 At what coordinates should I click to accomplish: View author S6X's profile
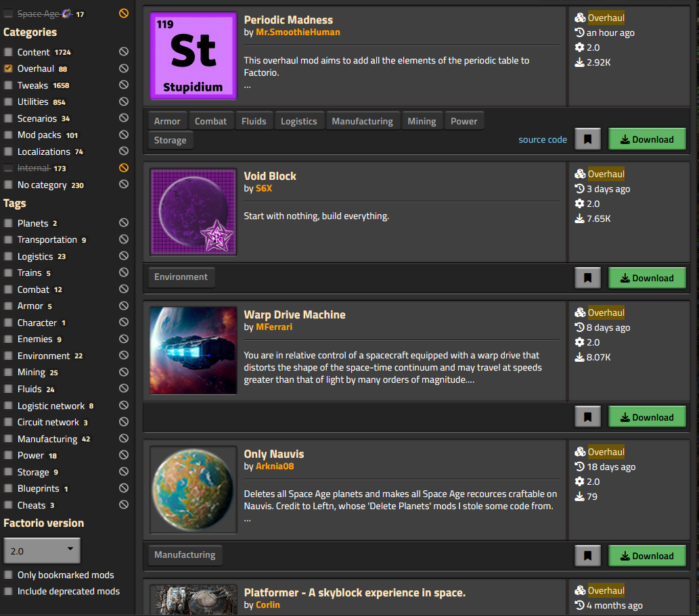(264, 189)
